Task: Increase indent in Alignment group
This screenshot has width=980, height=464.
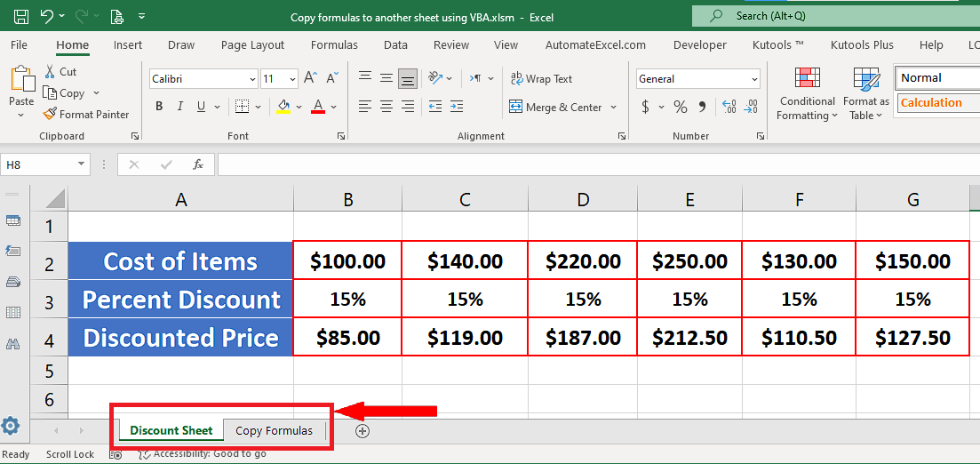Action: 457,107
